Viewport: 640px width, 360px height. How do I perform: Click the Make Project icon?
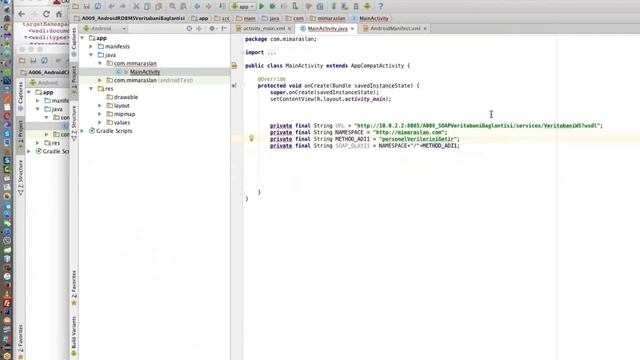click(x=222, y=6)
